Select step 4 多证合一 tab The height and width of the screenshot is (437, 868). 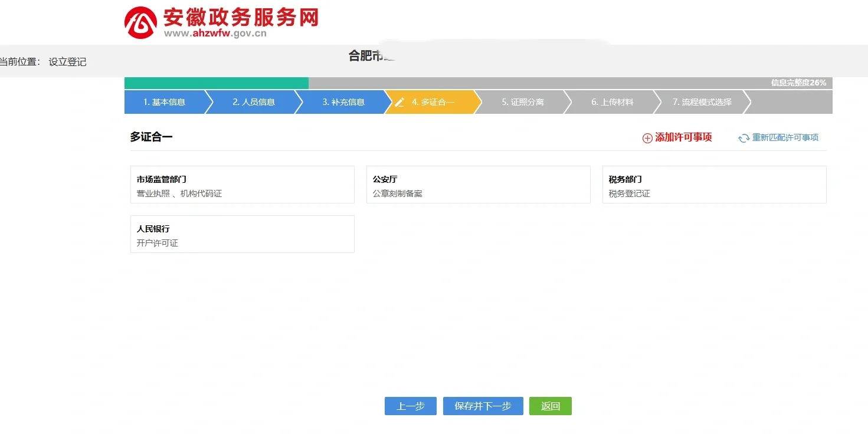433,102
